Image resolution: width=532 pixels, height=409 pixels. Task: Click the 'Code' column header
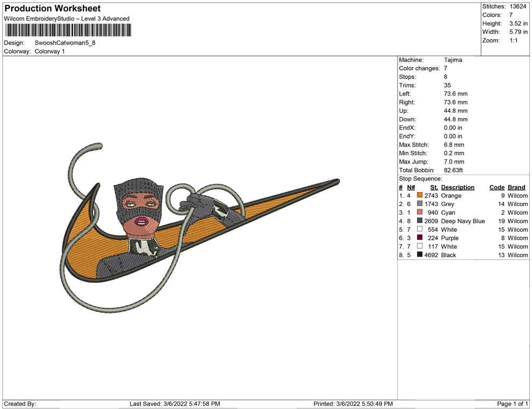click(x=497, y=187)
